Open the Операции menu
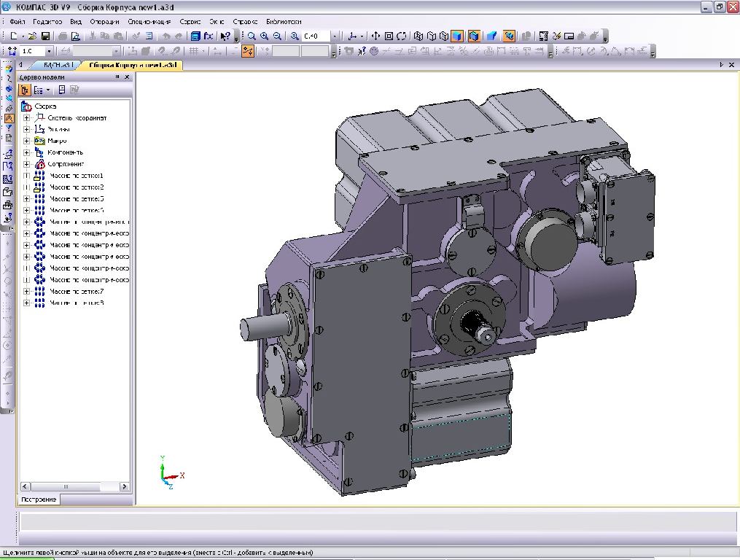 pyautogui.click(x=104, y=22)
